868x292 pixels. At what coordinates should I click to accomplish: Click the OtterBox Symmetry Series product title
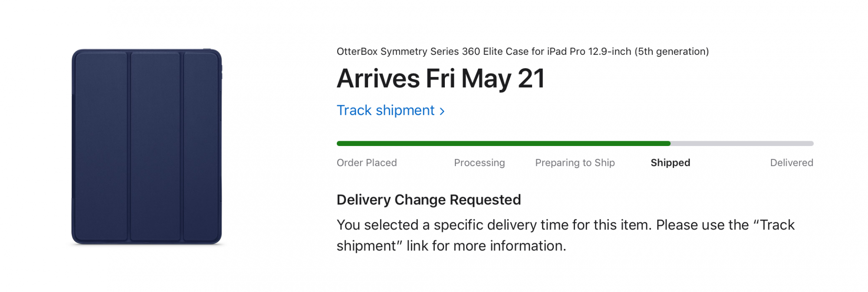477,52
